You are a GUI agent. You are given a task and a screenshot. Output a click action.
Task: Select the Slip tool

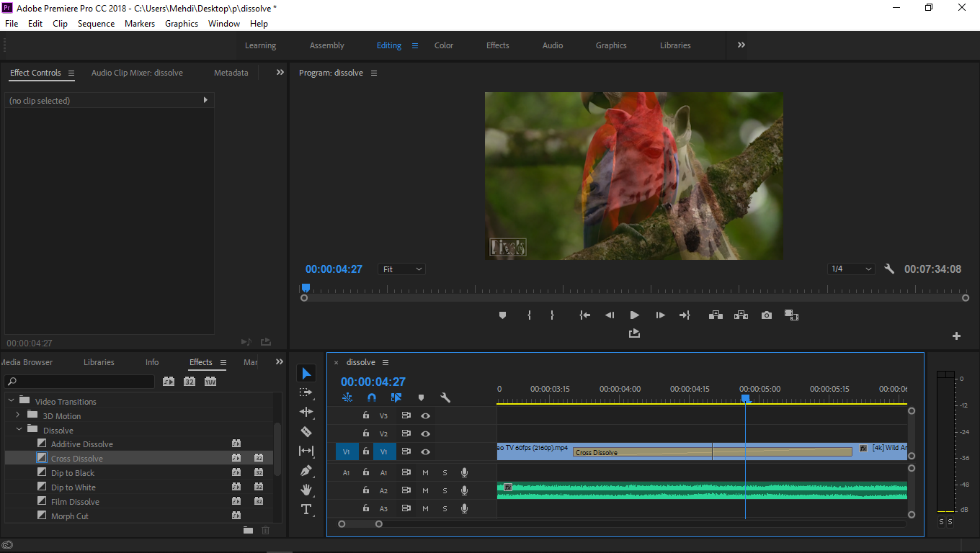(306, 451)
